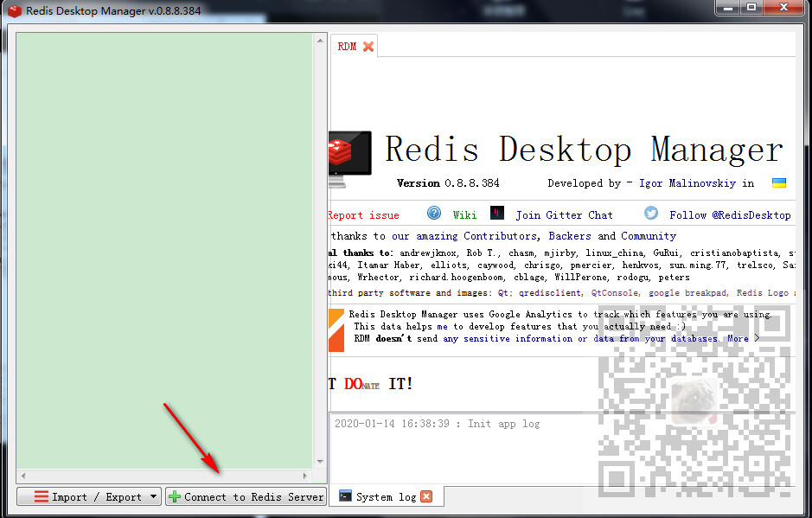This screenshot has height=518, width=812.
Task: Open the Join Gitter Chat link
Action: click(564, 215)
